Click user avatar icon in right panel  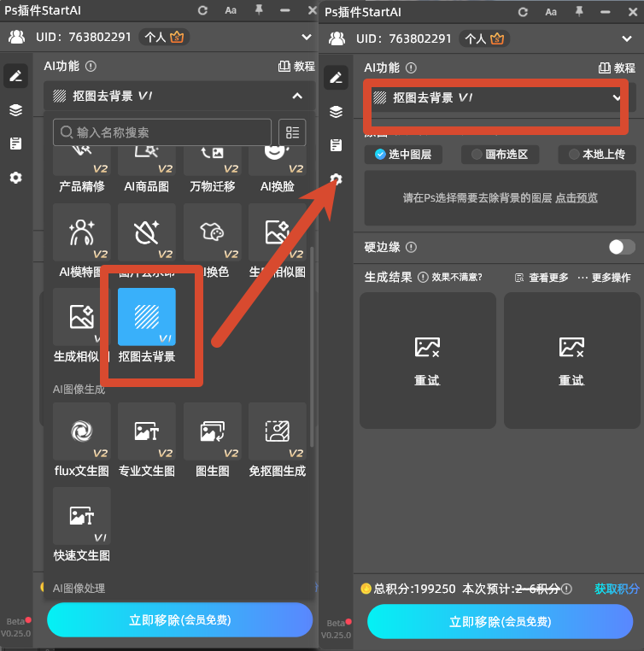pyautogui.click(x=337, y=38)
